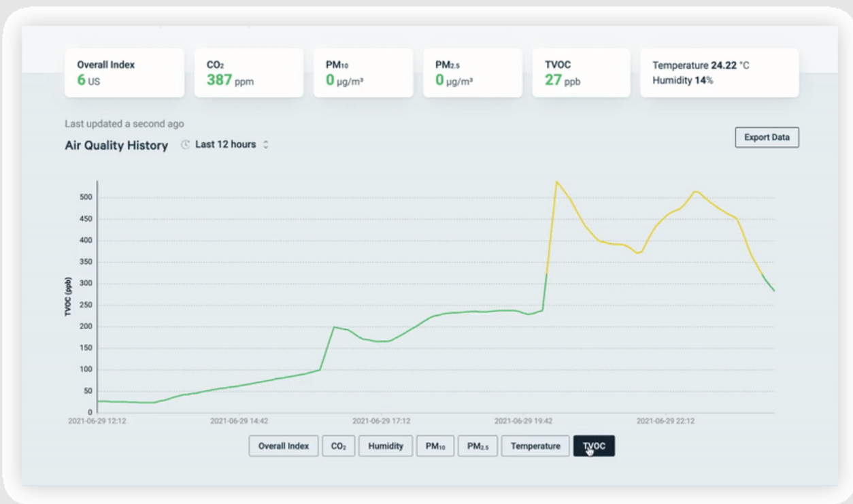Screen dimensions: 853x504
Task: Click the Export Data button
Action: (767, 137)
